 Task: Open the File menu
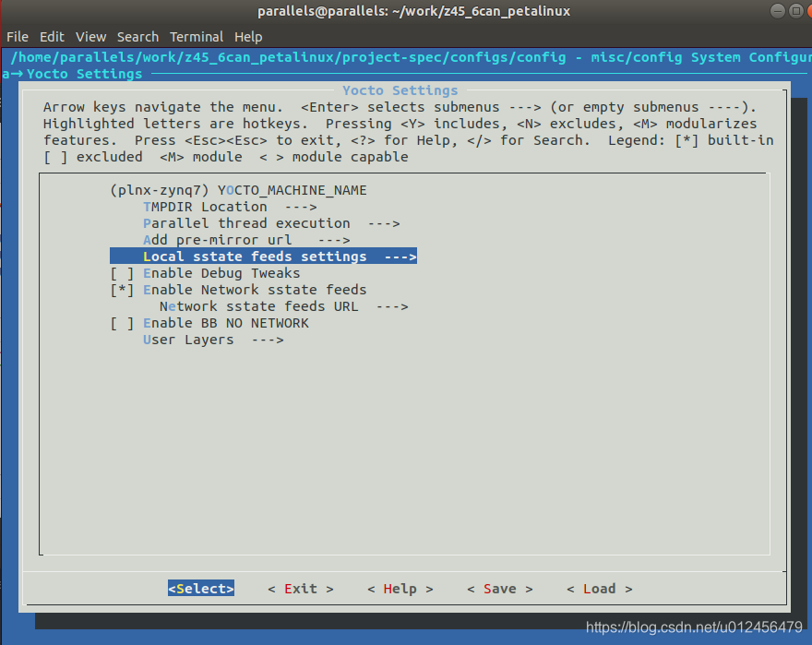click(x=18, y=37)
